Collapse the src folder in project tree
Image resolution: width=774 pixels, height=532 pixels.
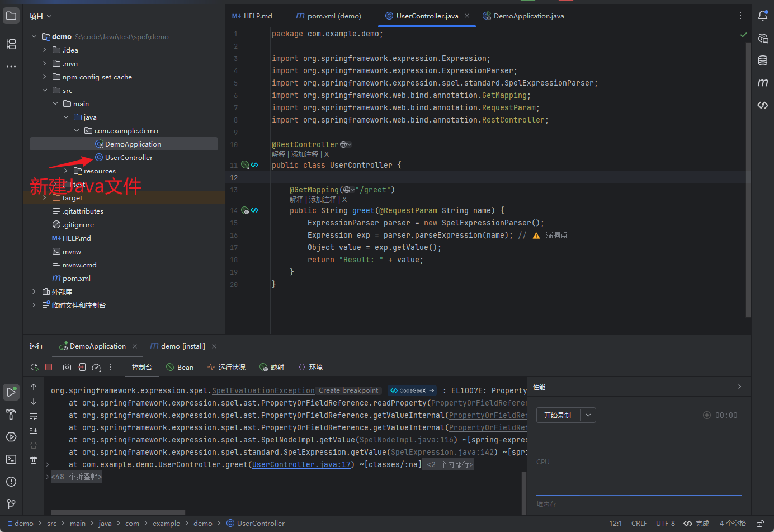[x=45, y=91]
